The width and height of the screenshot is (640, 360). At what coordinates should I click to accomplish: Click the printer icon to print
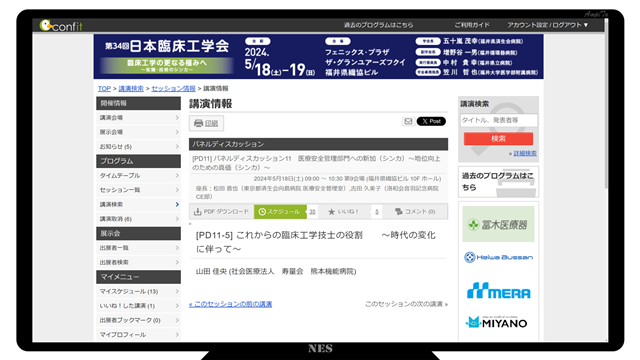(x=198, y=123)
